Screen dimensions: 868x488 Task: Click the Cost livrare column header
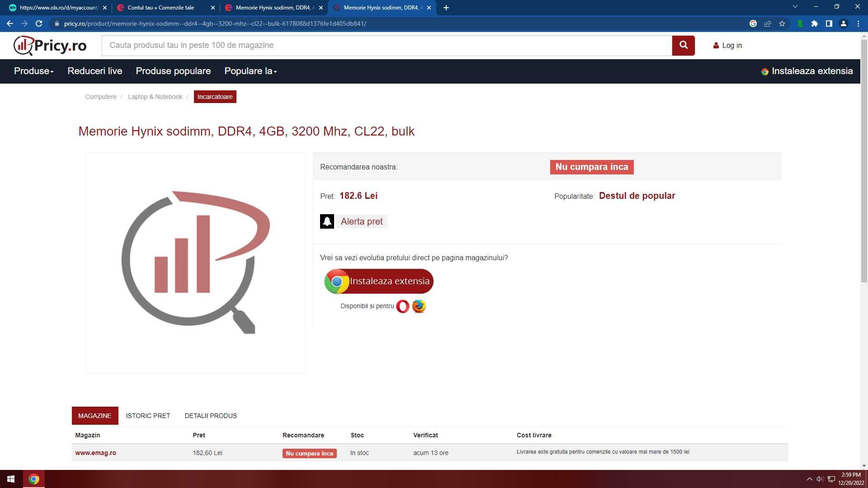pyautogui.click(x=534, y=435)
